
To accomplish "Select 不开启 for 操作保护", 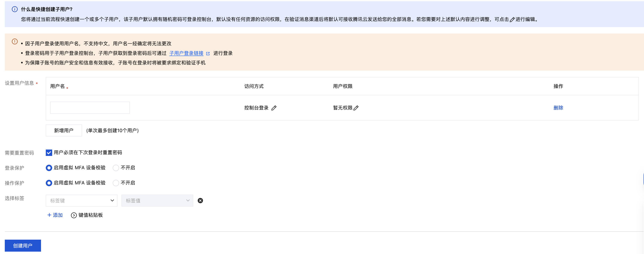I will (x=116, y=183).
